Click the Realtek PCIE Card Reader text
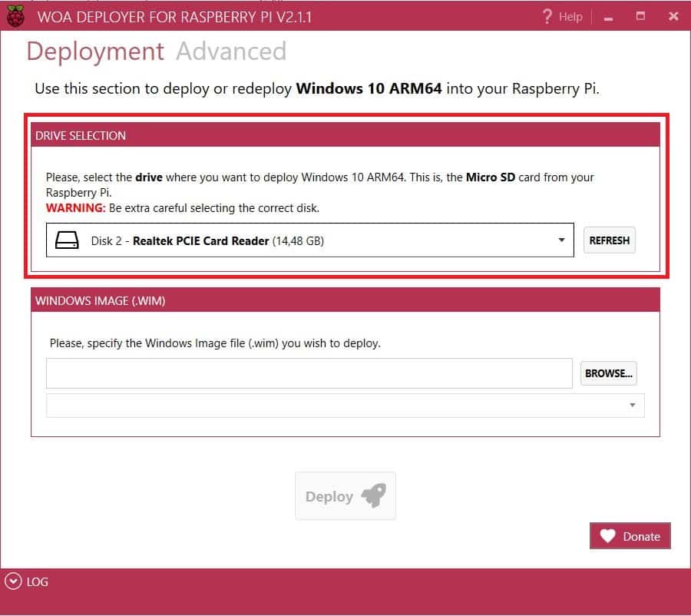Image resolution: width=691 pixels, height=616 pixels. (200, 240)
